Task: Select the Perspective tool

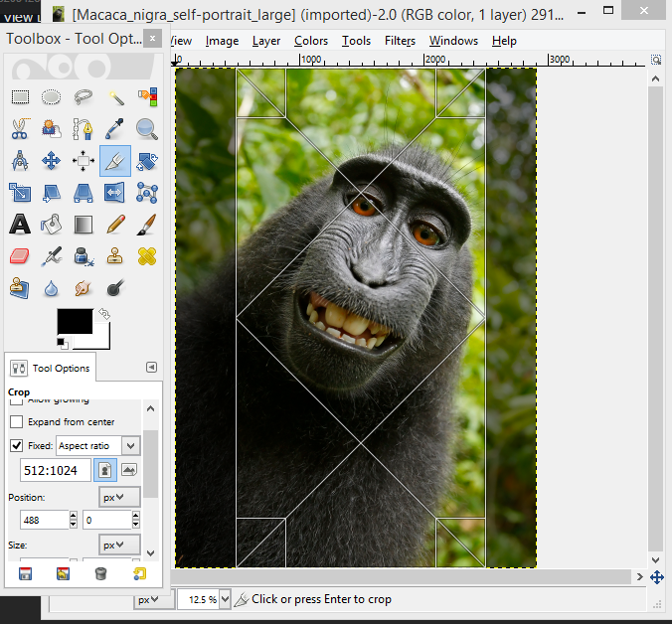Action: (84, 193)
